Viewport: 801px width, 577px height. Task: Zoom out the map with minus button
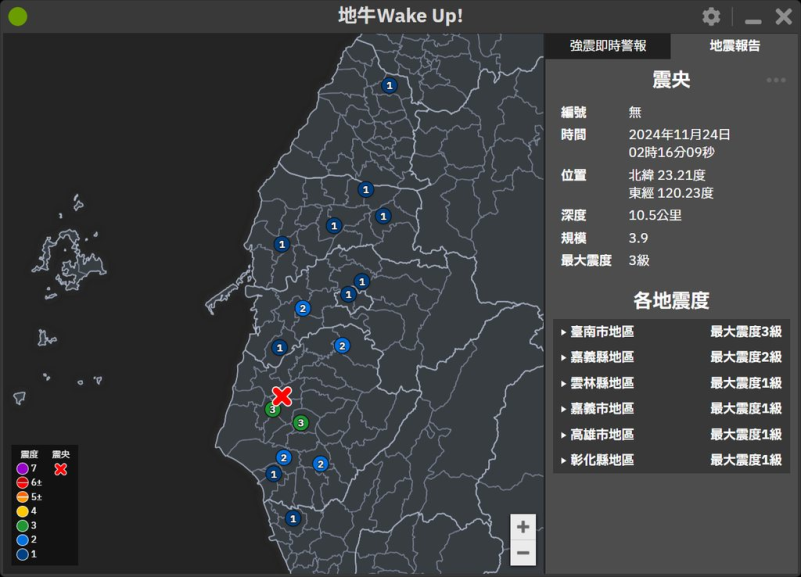click(523, 553)
